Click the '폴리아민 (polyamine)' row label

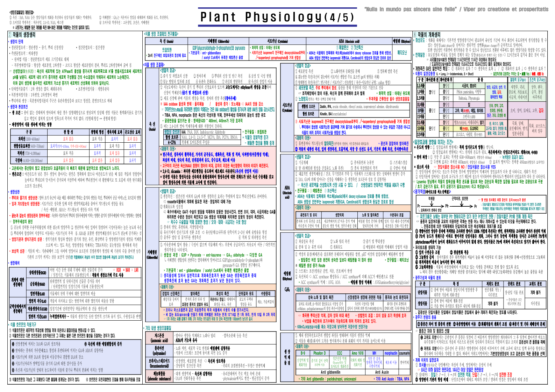[159, 351]
